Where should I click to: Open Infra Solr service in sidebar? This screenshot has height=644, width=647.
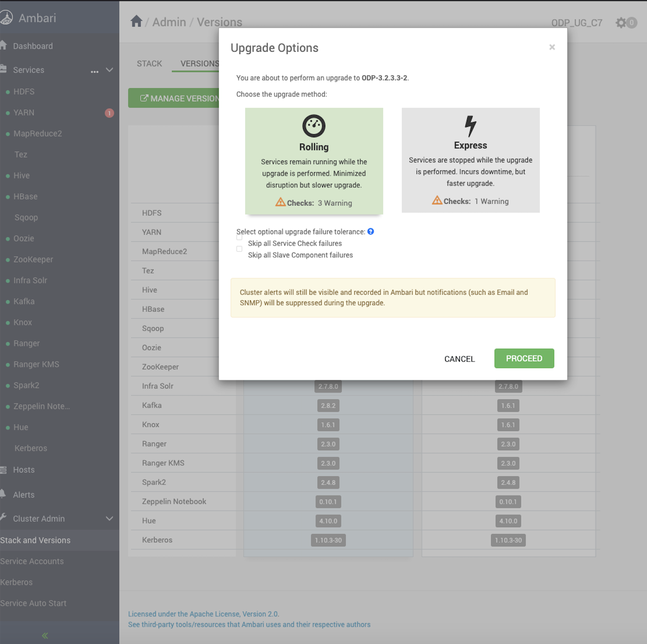point(30,280)
